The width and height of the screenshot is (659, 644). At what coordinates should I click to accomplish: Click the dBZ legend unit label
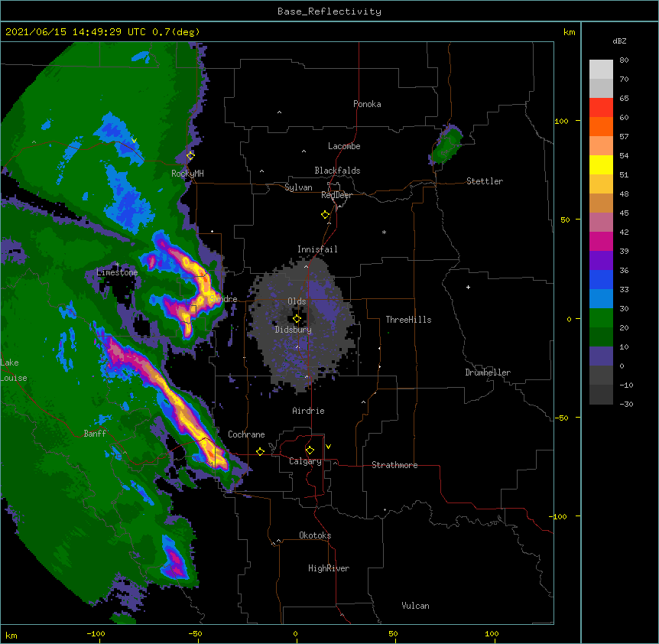coord(619,41)
